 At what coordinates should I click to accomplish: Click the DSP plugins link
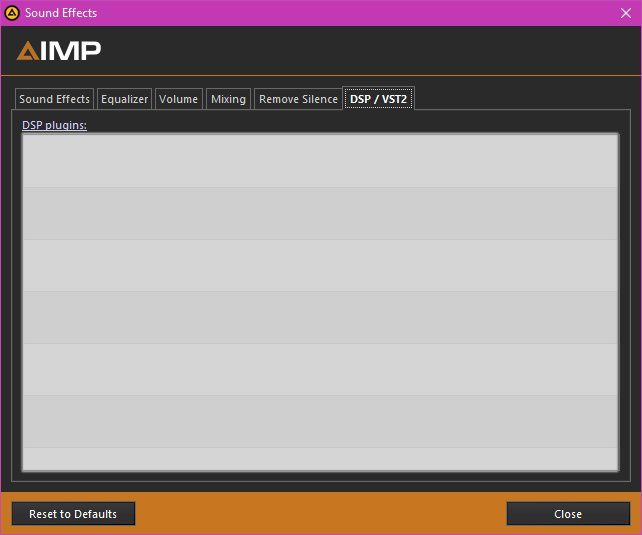pyautogui.click(x=54, y=125)
